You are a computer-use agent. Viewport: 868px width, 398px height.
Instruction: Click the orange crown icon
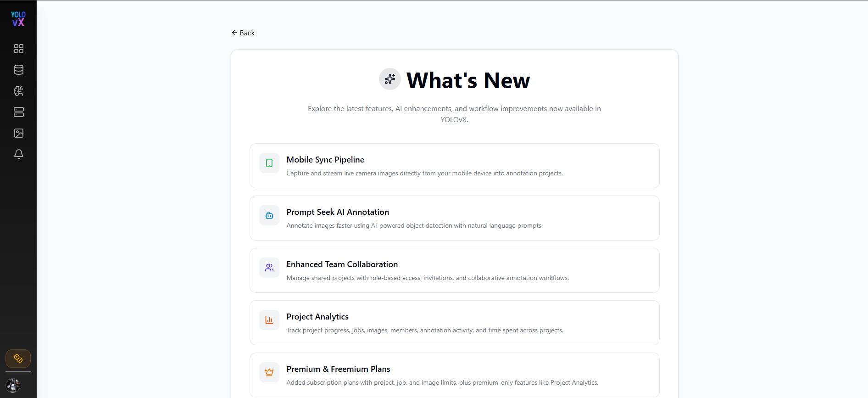(x=269, y=372)
